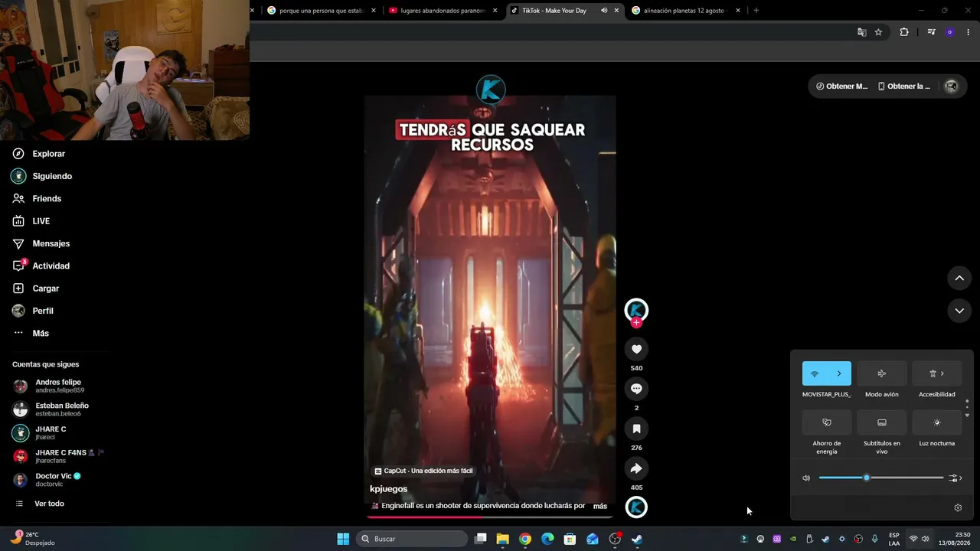Open quick settings gear icon
The image size is (980, 551).
click(958, 507)
